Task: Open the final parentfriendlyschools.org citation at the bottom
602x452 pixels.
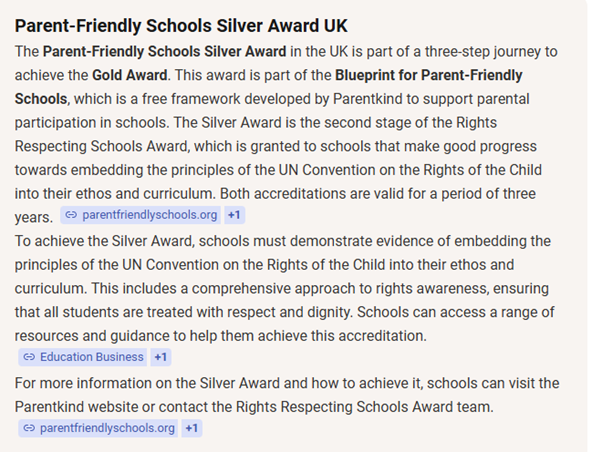Action: 107,428
